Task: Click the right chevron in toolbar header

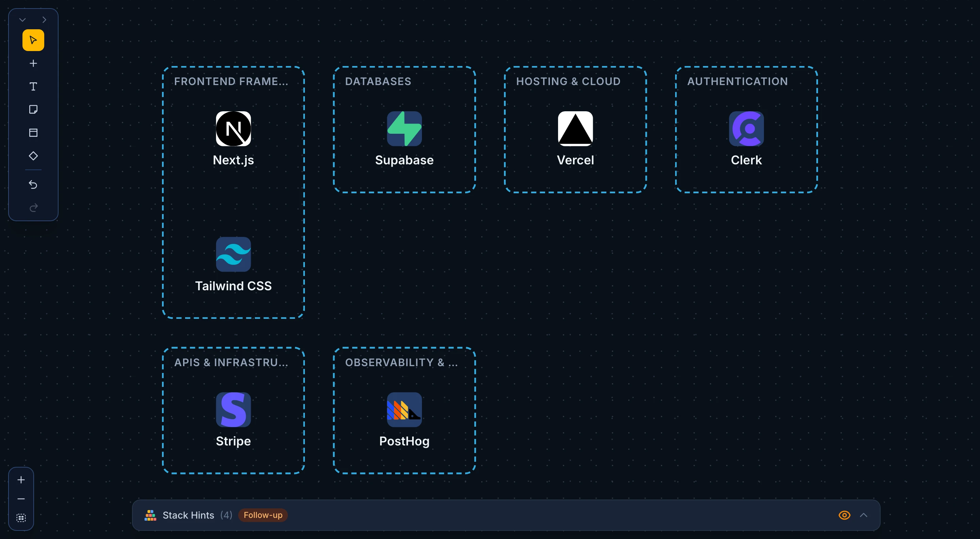Action: click(44, 20)
